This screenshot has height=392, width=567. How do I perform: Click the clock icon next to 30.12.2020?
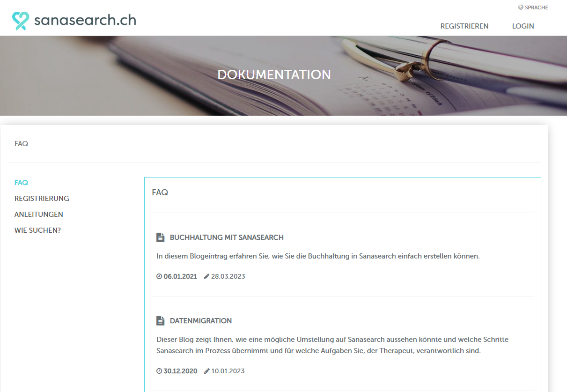click(x=159, y=371)
